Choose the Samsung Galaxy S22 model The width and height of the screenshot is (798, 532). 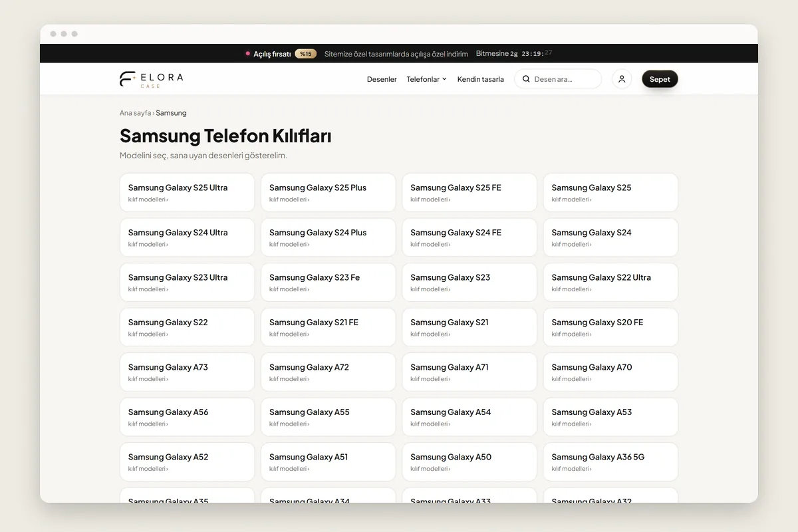[x=187, y=327]
